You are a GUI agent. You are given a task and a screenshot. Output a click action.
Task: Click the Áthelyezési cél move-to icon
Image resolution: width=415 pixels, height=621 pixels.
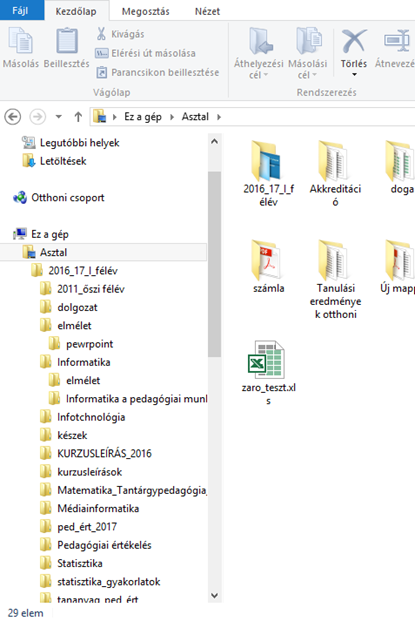(x=261, y=41)
